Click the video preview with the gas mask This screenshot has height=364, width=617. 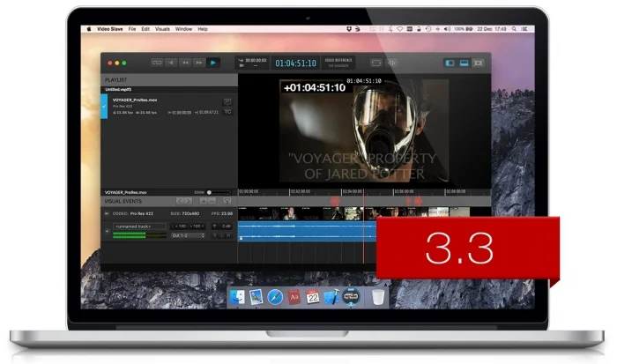click(364, 130)
